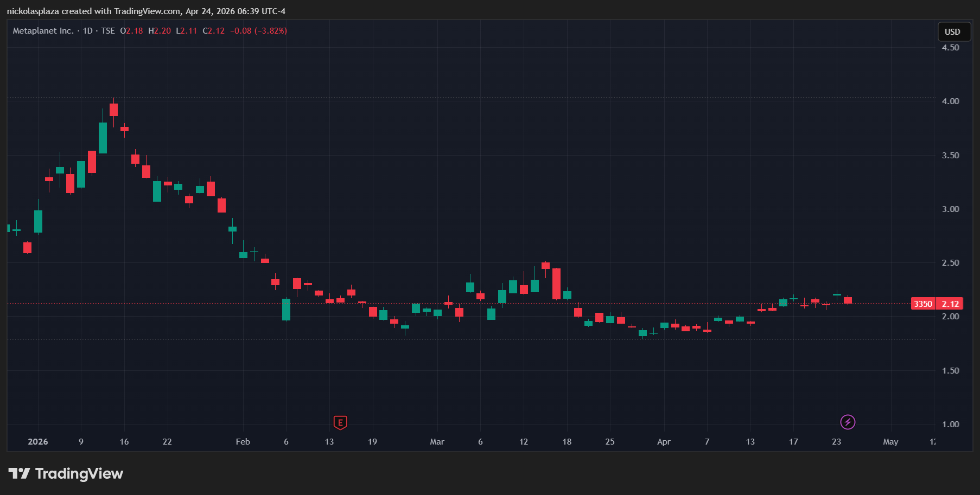Click the purple lightning bolt event icon

[848, 422]
